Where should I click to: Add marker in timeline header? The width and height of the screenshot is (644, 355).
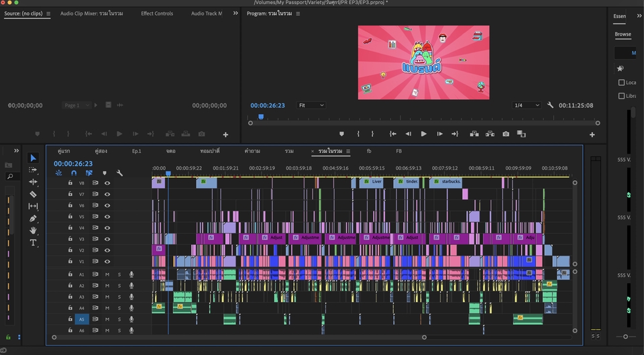[105, 173]
